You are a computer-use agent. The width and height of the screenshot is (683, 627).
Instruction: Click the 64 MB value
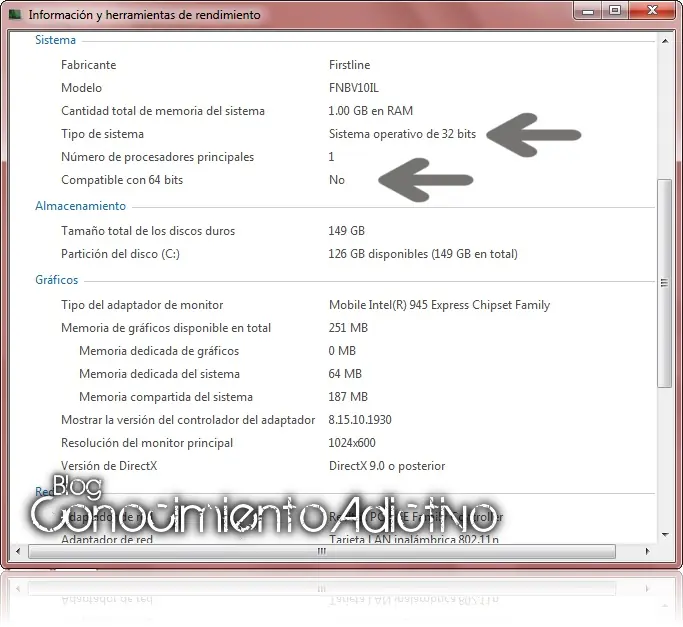[345, 374]
